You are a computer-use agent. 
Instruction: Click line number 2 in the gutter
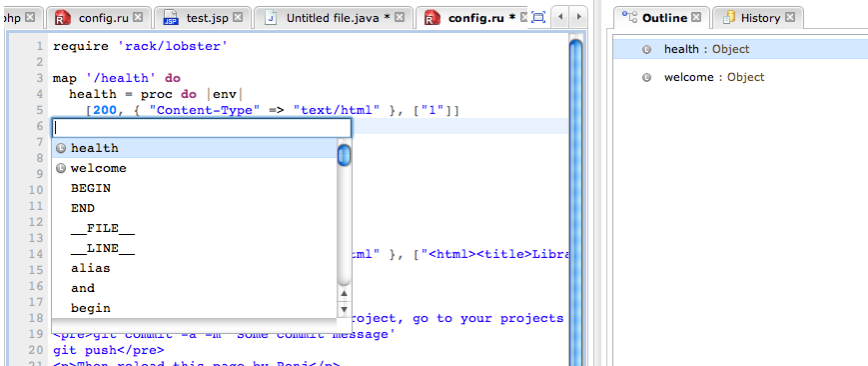39,62
